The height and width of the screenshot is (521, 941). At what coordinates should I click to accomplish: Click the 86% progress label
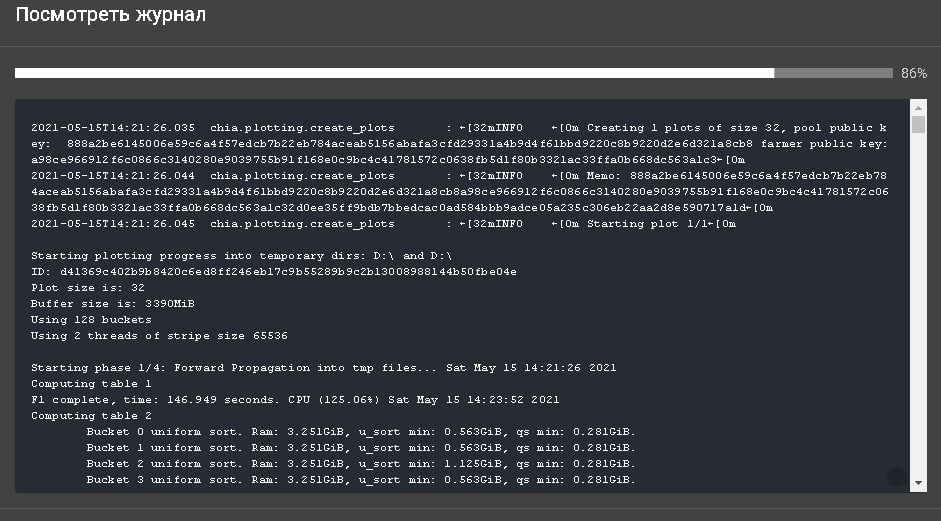(914, 73)
